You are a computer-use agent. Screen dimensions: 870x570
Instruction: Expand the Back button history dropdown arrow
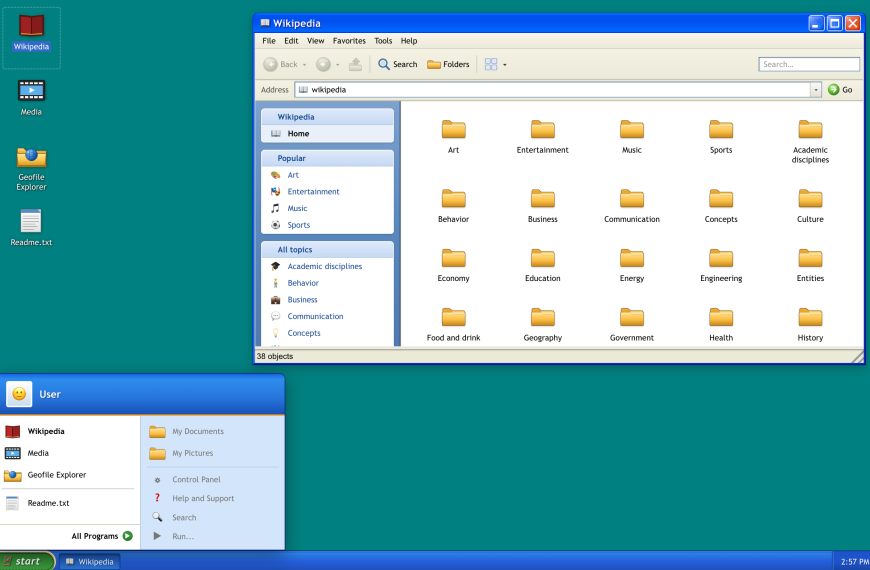click(x=304, y=65)
